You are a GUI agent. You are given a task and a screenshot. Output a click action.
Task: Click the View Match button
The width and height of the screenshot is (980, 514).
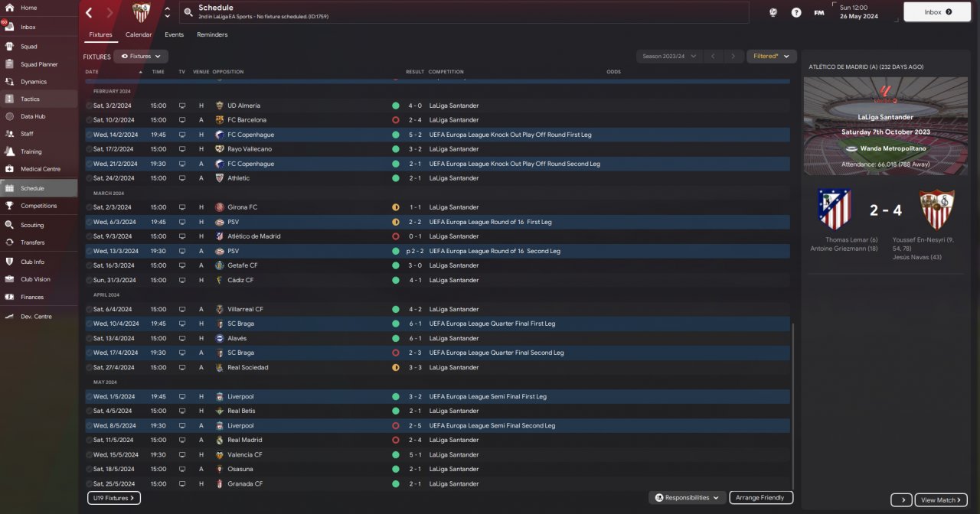941,500
